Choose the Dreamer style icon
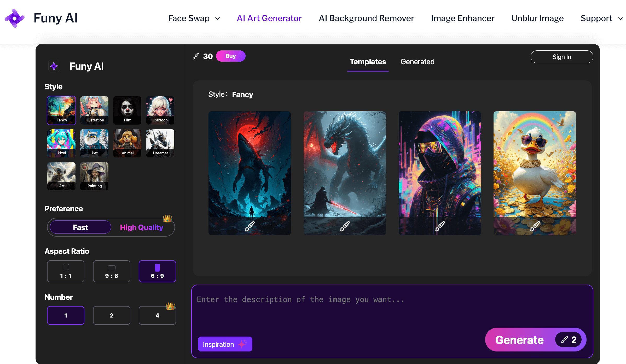Screen dimensions: 626x364 point(160,143)
